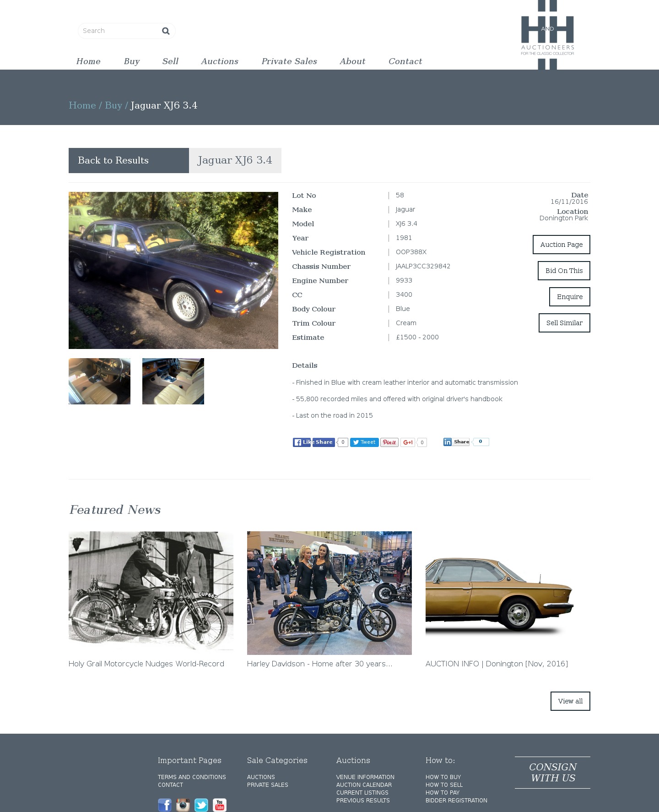This screenshot has width=659, height=812.
Task: Open the steering wheel interior thumbnail
Action: (99, 381)
